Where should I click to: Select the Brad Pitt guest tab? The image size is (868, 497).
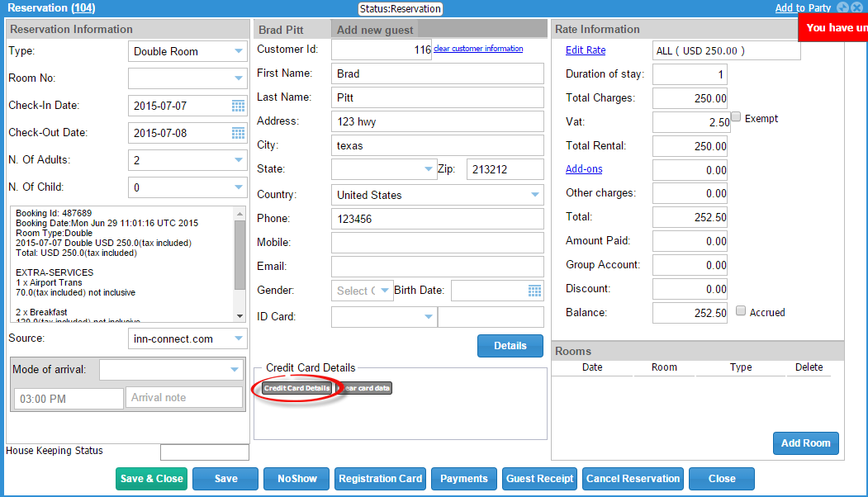point(282,30)
